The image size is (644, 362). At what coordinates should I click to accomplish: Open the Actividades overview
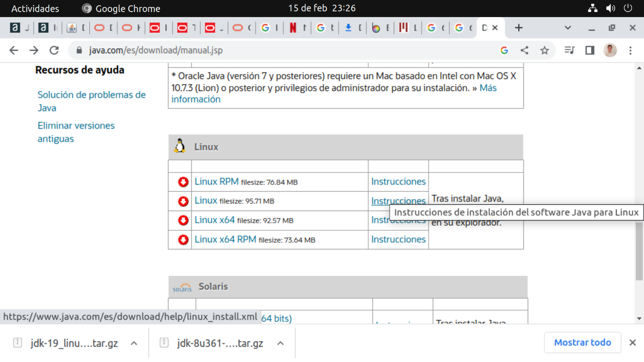pos(35,9)
